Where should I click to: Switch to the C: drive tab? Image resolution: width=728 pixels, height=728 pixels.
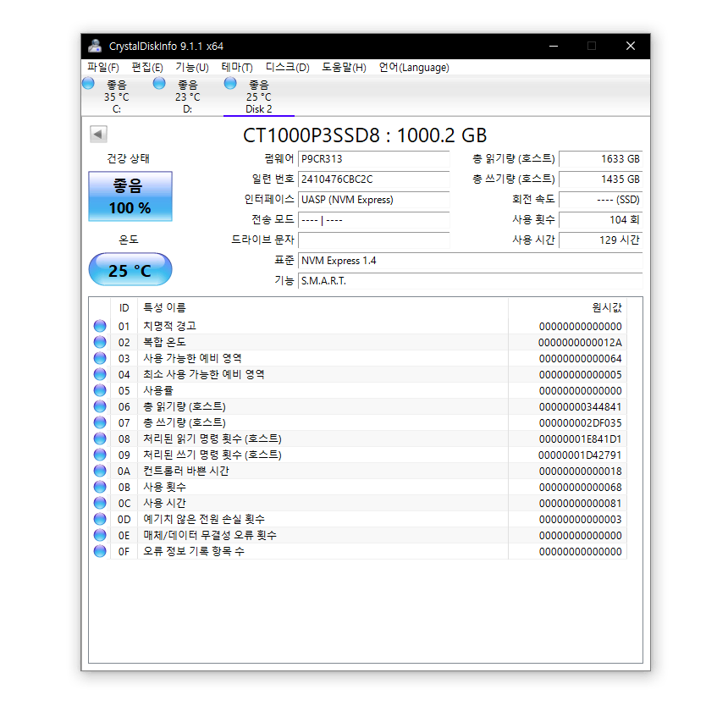tap(117, 97)
